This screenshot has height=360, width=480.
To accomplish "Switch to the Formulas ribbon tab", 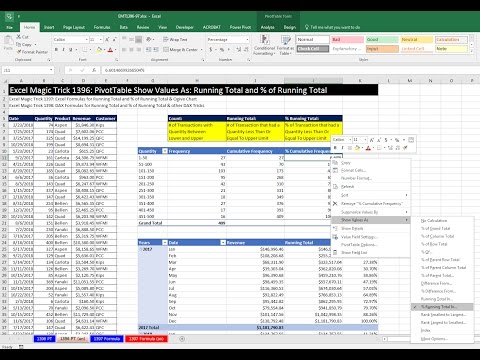I will point(102,27).
